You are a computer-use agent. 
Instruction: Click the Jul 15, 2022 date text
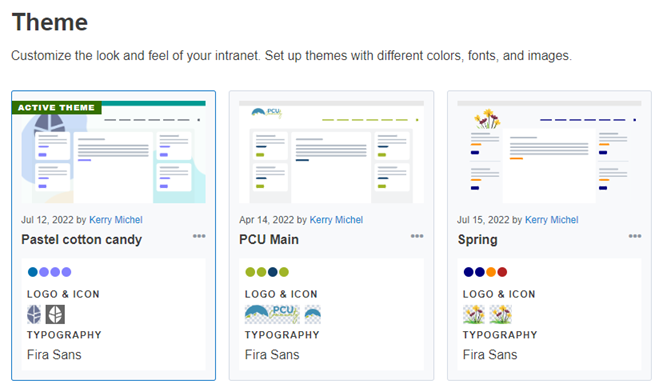pos(483,220)
